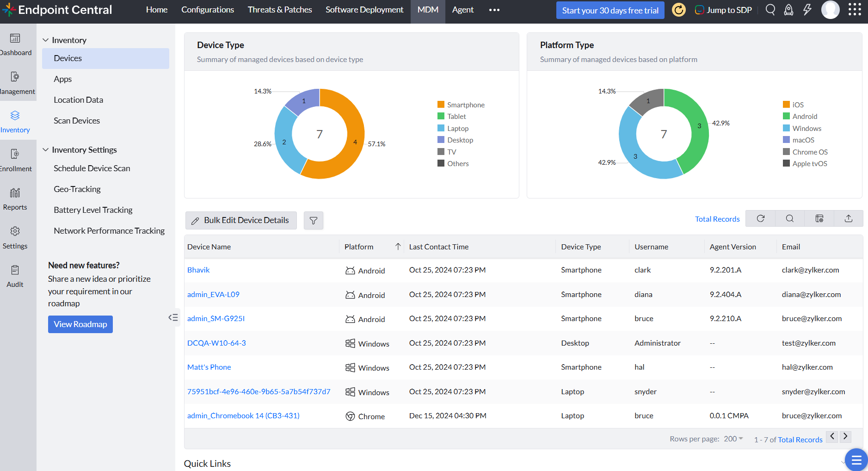Open the blue floating menu button

tap(856, 460)
